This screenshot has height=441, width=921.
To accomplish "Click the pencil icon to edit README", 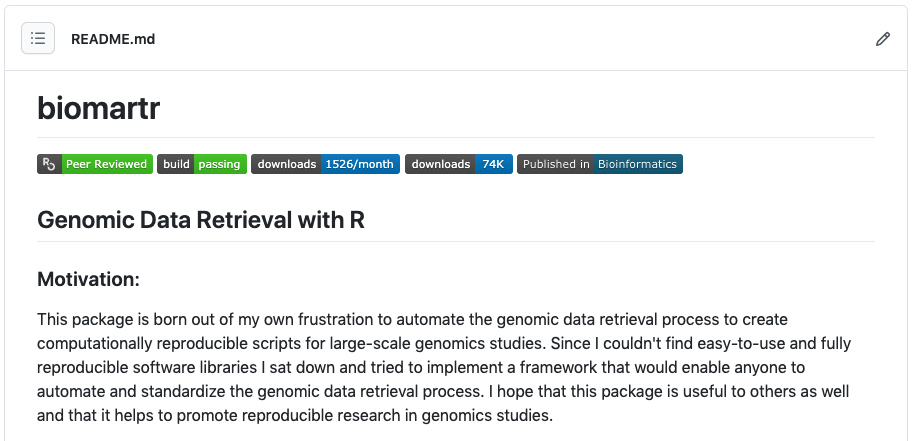I will (x=882, y=39).
